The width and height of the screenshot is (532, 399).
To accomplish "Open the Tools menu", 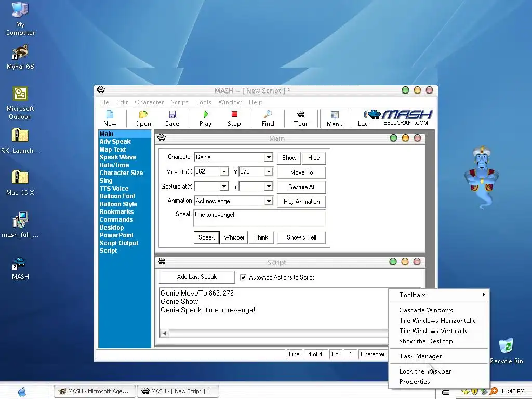I will click(x=203, y=102).
